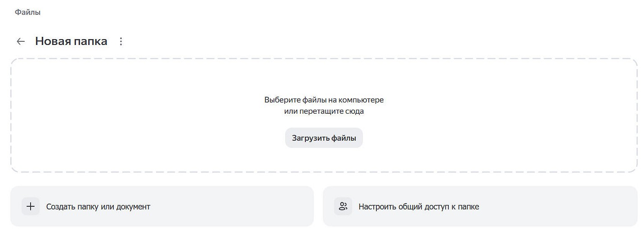Click the back arrow next to Новая папка
This screenshot has width=644, height=240.
(21, 41)
